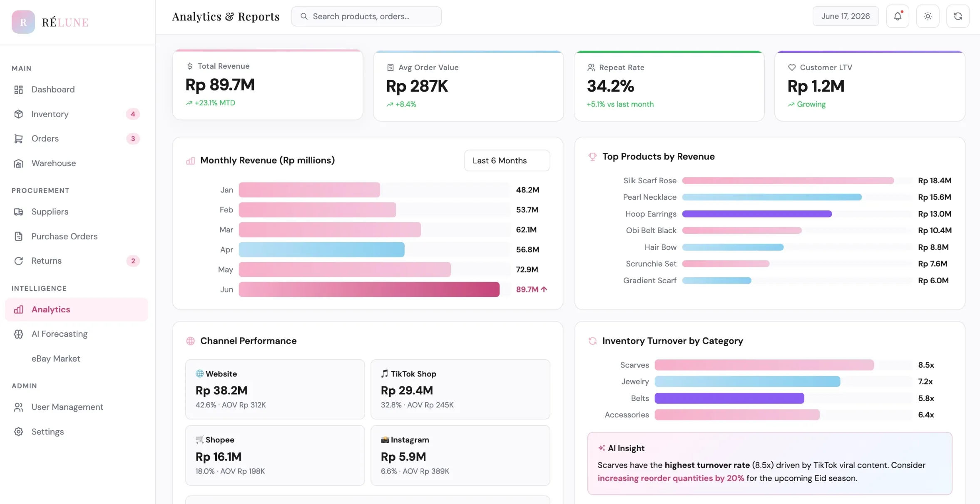This screenshot has height=504, width=980.
Task: Click the Dashboard grid icon
Action: point(18,90)
